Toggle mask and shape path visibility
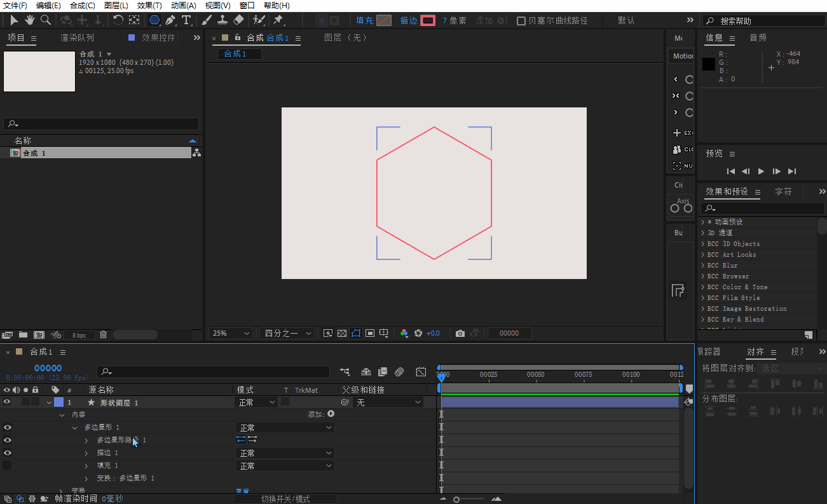 pyautogui.click(x=356, y=333)
